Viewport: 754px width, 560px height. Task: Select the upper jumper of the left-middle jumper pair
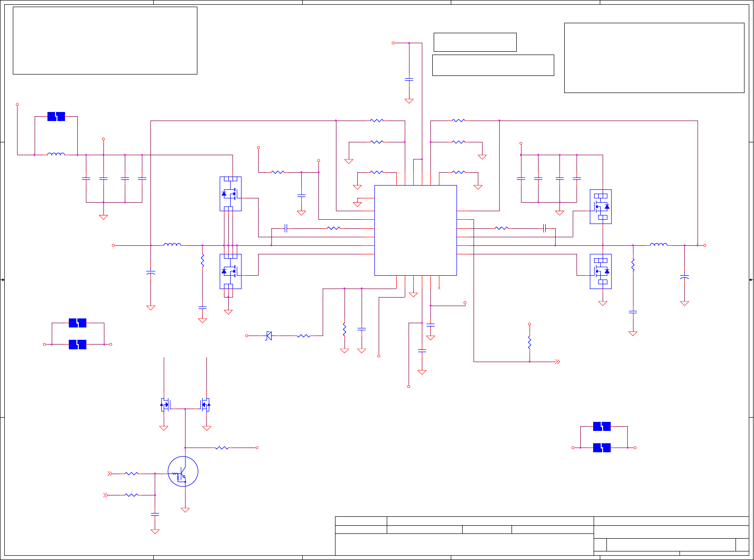point(77,323)
